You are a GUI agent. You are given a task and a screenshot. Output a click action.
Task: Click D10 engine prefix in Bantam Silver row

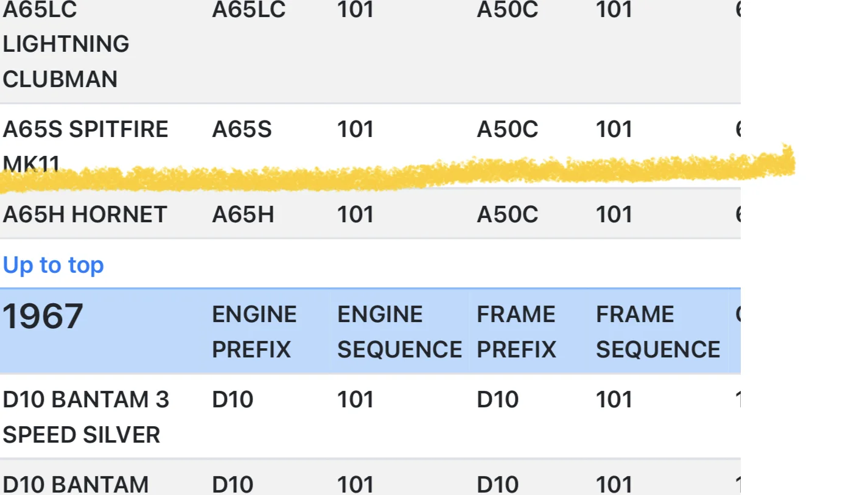233,400
